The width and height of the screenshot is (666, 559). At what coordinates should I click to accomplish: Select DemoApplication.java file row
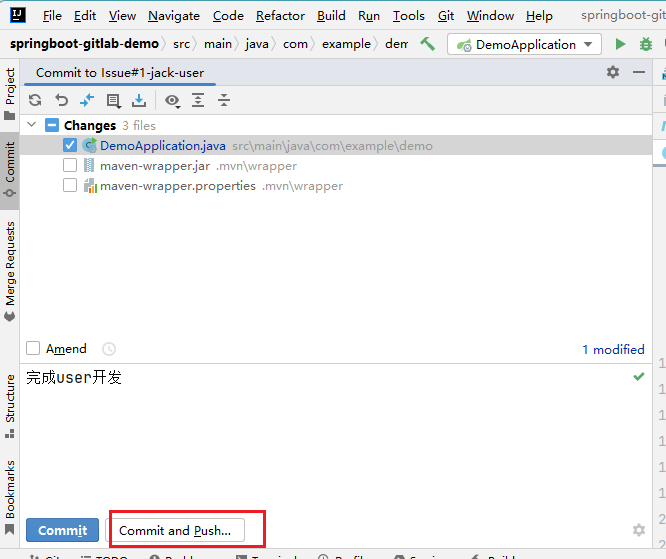336,146
